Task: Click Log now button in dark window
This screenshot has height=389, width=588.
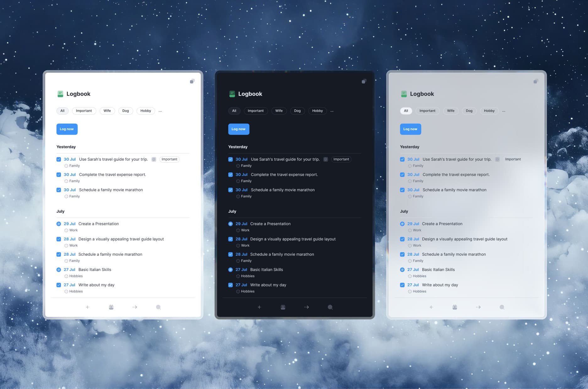Action: tap(239, 129)
